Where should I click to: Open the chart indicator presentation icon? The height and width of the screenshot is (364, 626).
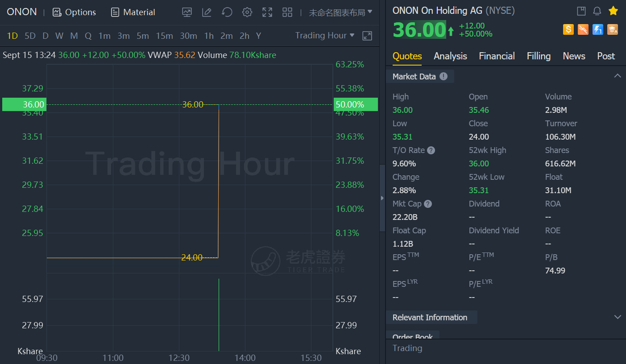pos(187,12)
